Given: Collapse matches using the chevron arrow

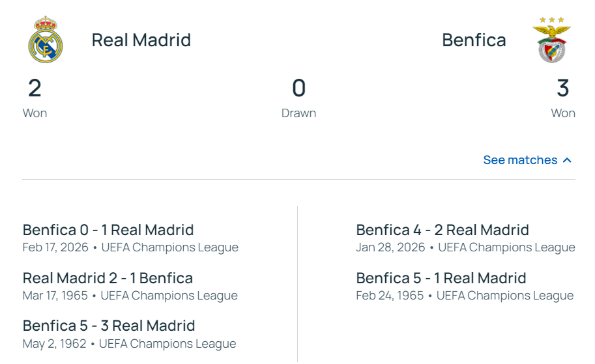Looking at the screenshot, I should tap(567, 160).
